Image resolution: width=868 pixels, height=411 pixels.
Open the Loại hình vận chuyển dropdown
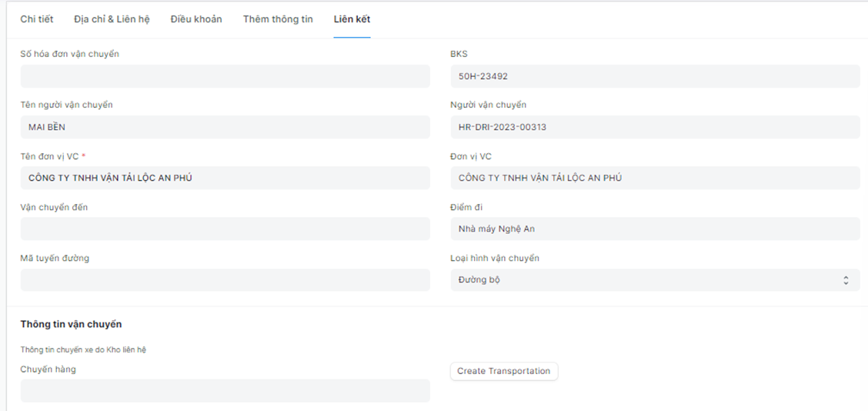(x=654, y=280)
